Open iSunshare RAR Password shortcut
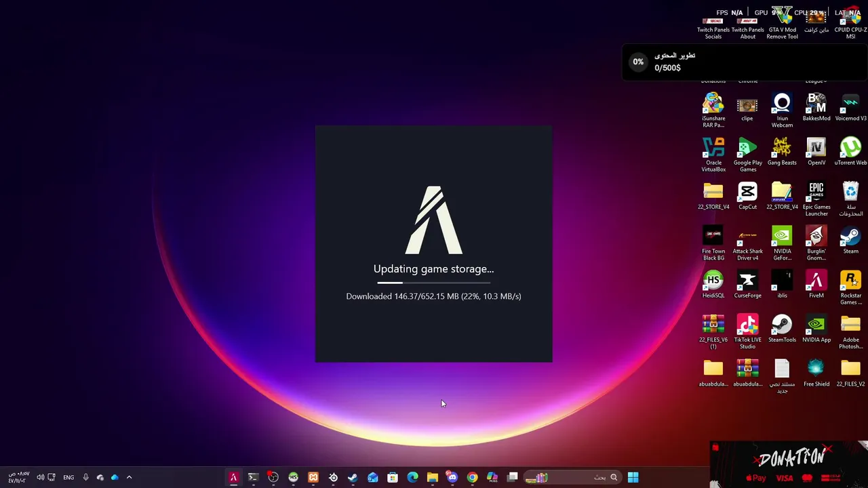 point(713,111)
